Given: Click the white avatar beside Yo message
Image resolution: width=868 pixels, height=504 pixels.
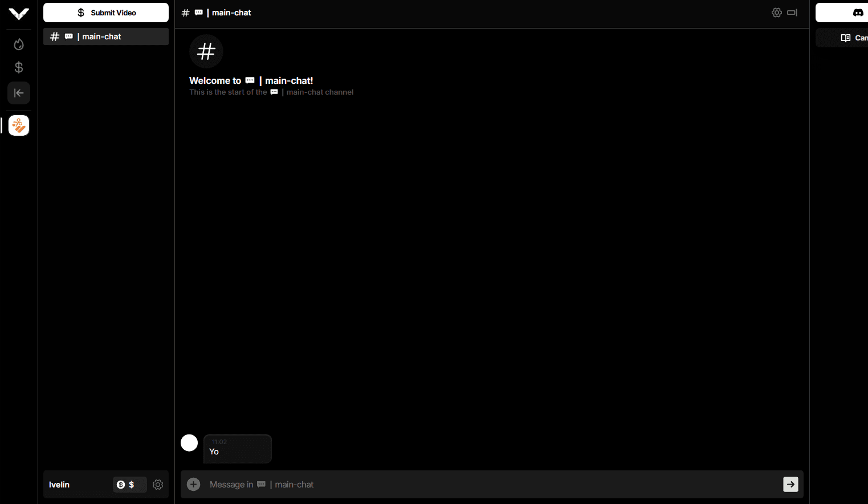Looking at the screenshot, I should 189,443.
